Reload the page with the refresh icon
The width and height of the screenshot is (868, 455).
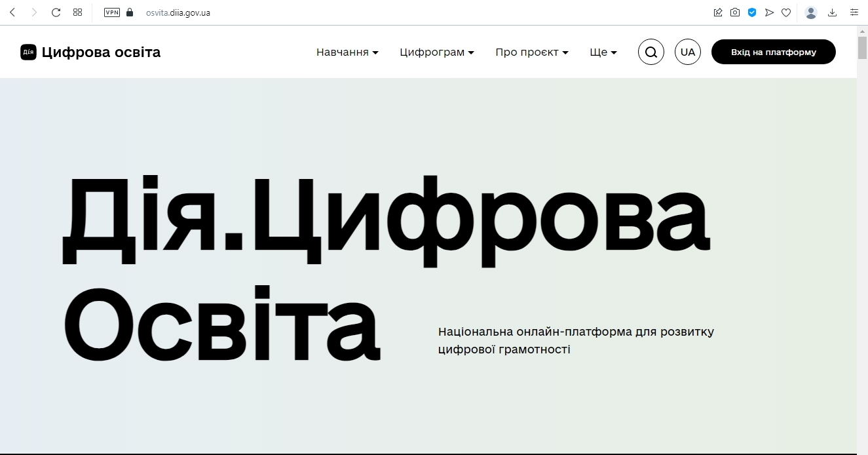pos(56,12)
